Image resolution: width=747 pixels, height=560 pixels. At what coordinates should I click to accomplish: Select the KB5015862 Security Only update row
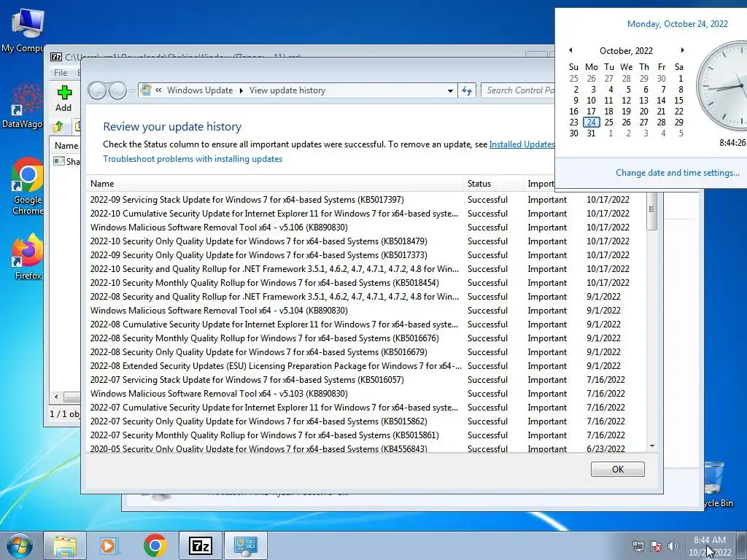366,421
